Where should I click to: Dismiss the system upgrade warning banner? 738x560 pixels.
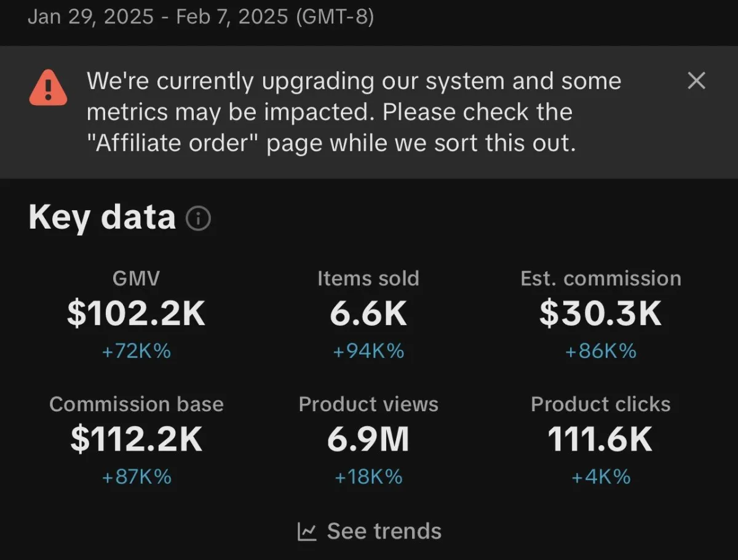[696, 81]
